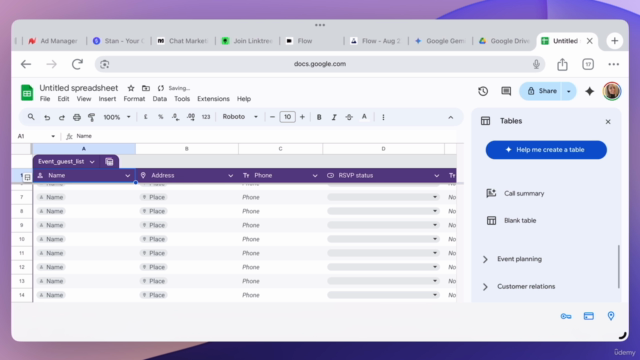The width and height of the screenshot is (640, 360).
Task: Open the saved passwords key icon
Action: (566, 316)
